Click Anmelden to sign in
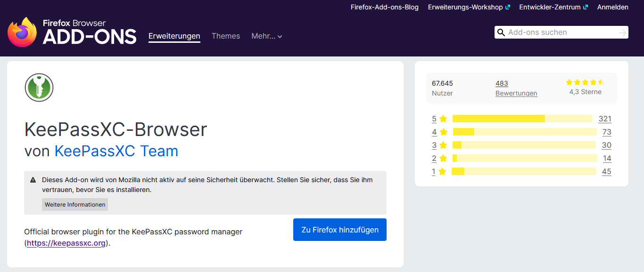The image size is (644, 272). pos(612,7)
